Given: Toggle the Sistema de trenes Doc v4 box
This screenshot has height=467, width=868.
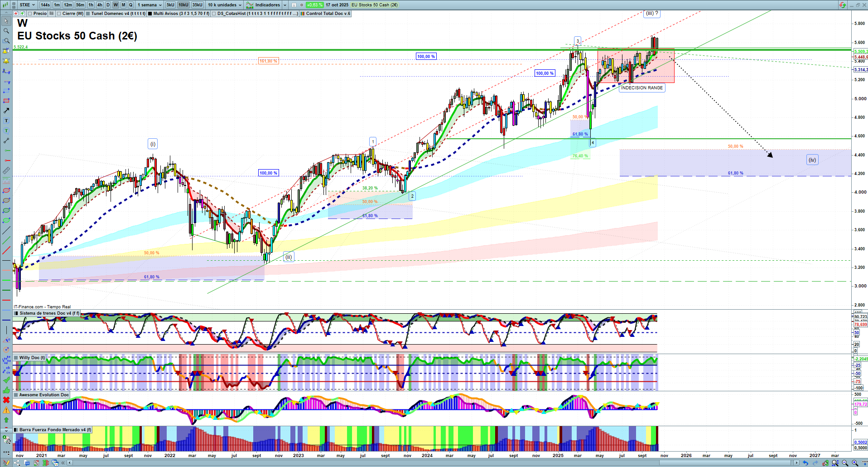Looking at the screenshot, I should 16,313.
